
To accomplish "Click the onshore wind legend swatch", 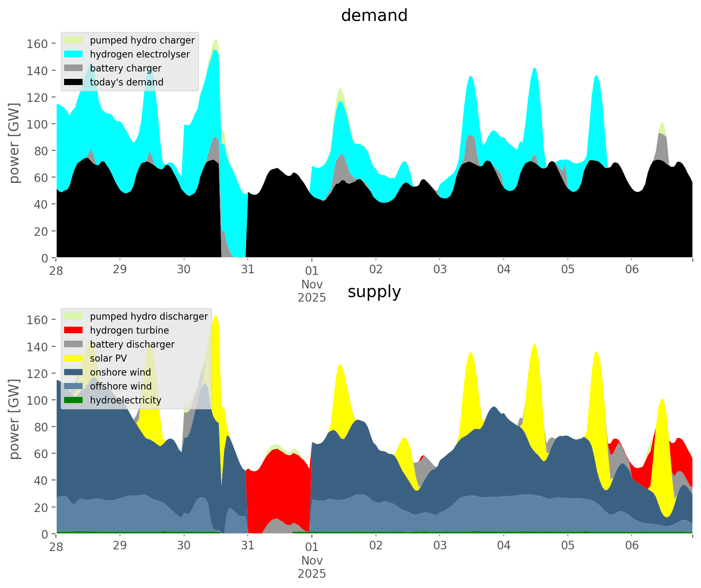I will click(x=74, y=372).
